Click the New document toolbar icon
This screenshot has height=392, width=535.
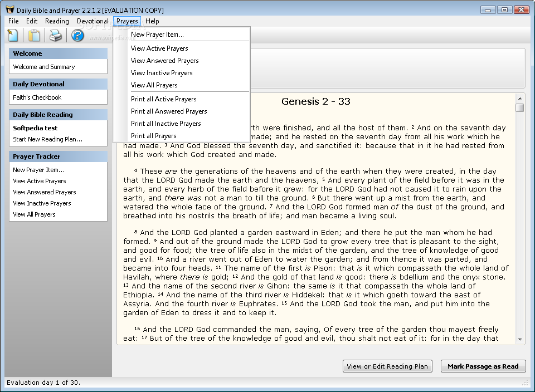click(13, 35)
